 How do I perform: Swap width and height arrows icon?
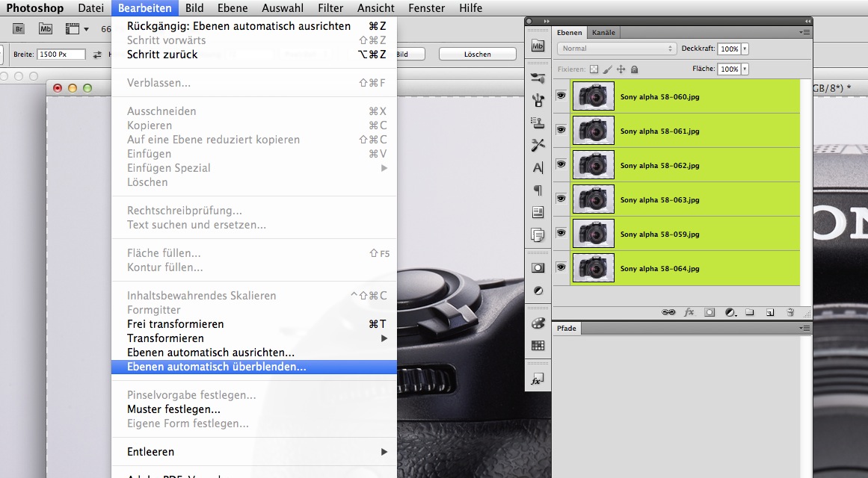[97, 55]
